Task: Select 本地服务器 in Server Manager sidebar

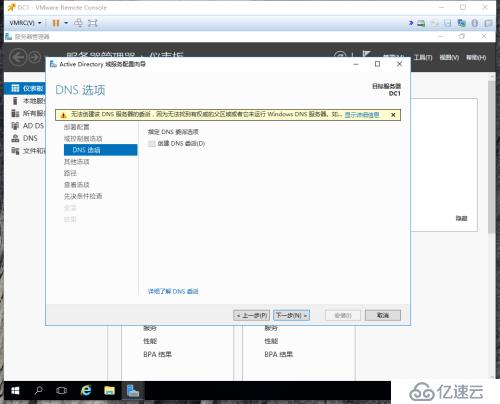Action: (25, 101)
